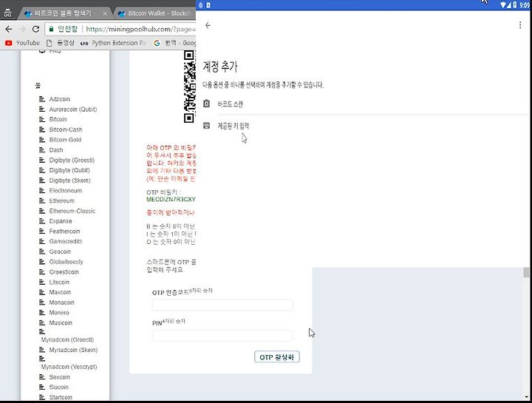Click the keyboard icon beside 제공된 키 입력
This screenshot has width=532, height=403.
206,126
